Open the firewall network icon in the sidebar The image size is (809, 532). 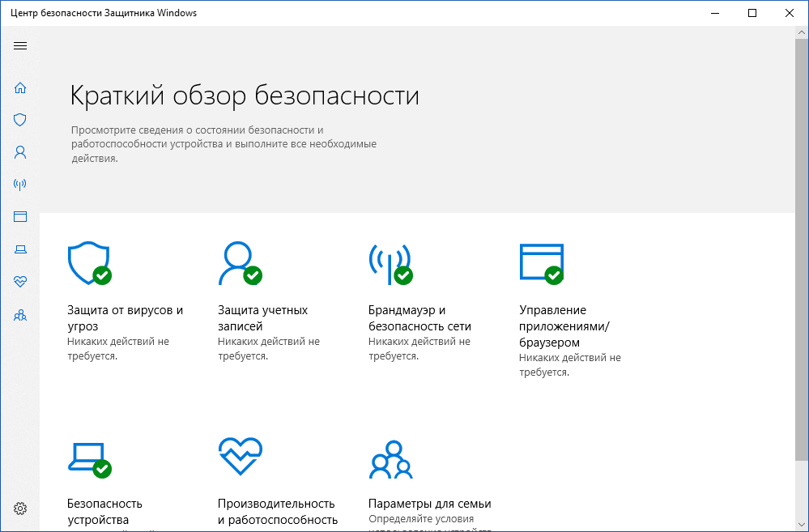pyautogui.click(x=19, y=184)
